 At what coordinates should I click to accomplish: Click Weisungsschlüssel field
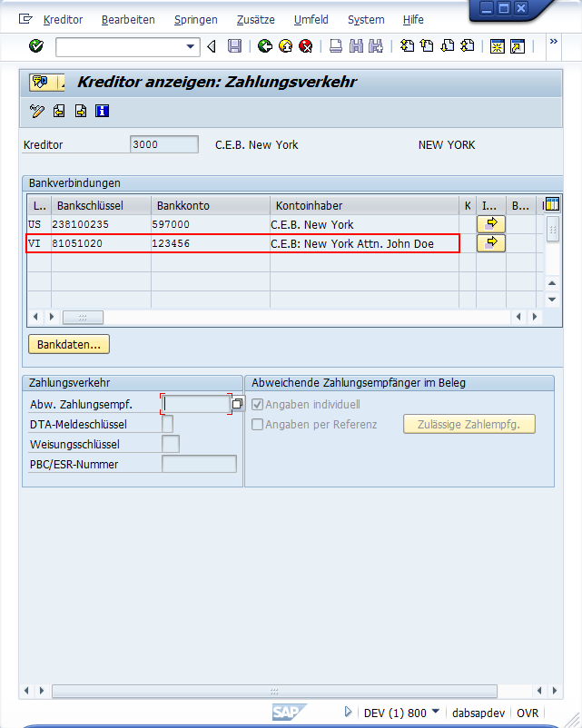click(x=171, y=444)
